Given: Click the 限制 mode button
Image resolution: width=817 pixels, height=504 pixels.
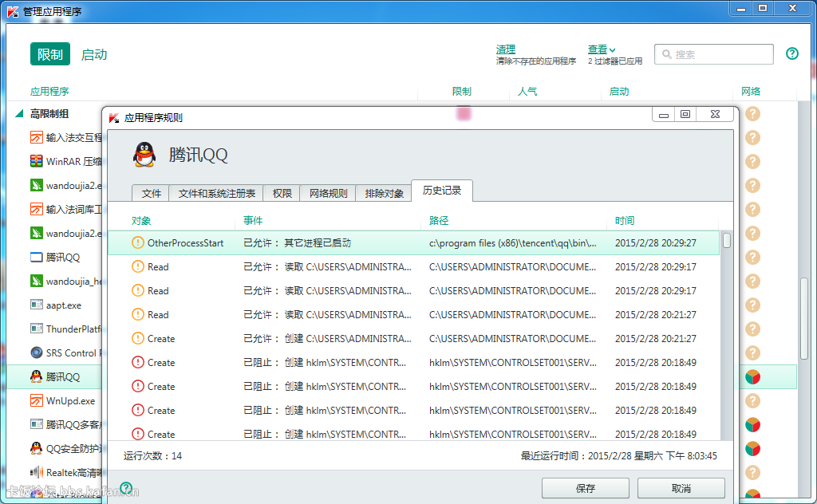Looking at the screenshot, I should coord(50,54).
